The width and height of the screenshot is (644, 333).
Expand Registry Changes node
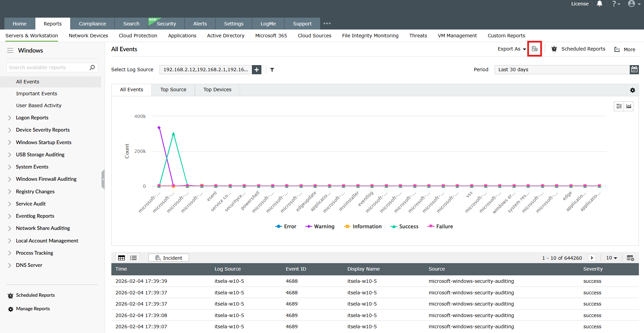click(x=10, y=192)
